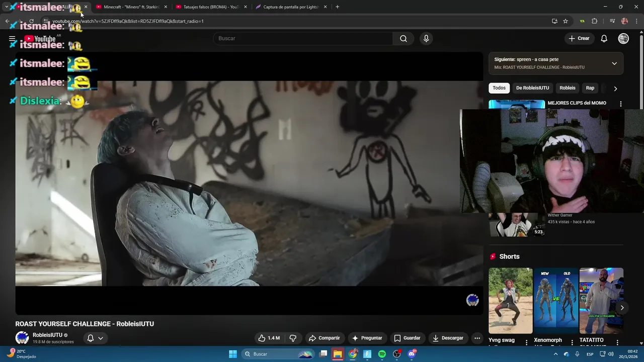
Task: Open options for Yvng swag short
Action: click(527, 342)
